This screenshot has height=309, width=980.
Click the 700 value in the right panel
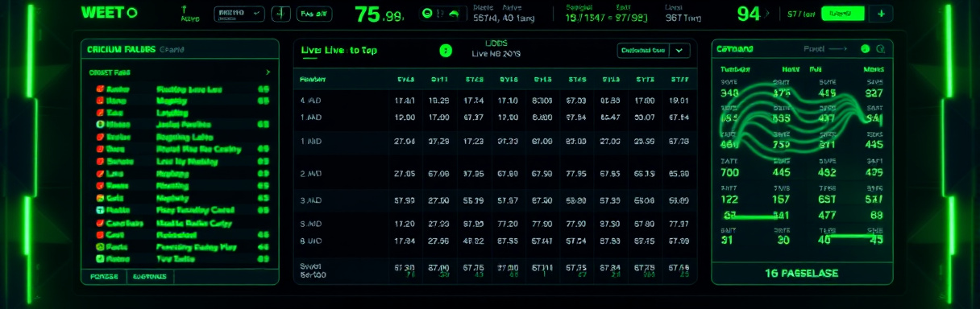point(729,172)
